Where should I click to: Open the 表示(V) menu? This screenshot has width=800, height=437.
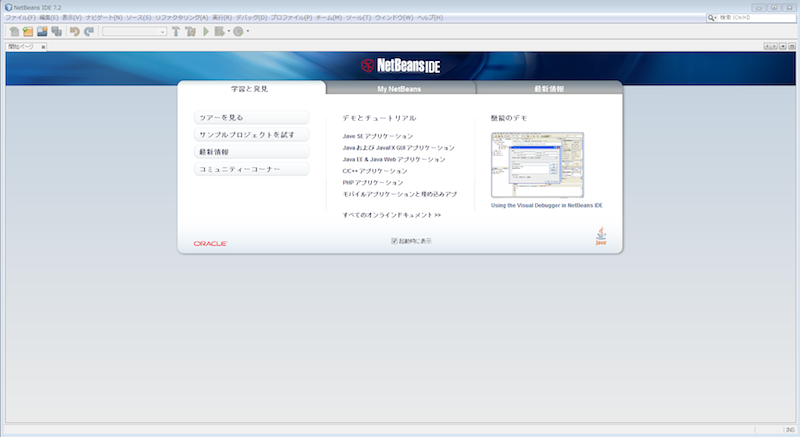pyautogui.click(x=72, y=17)
